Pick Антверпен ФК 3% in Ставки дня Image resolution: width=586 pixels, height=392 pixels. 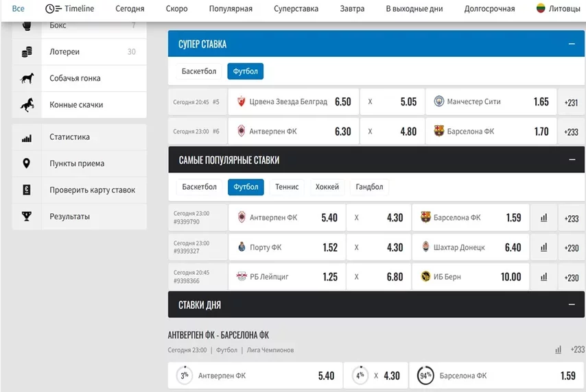click(255, 376)
